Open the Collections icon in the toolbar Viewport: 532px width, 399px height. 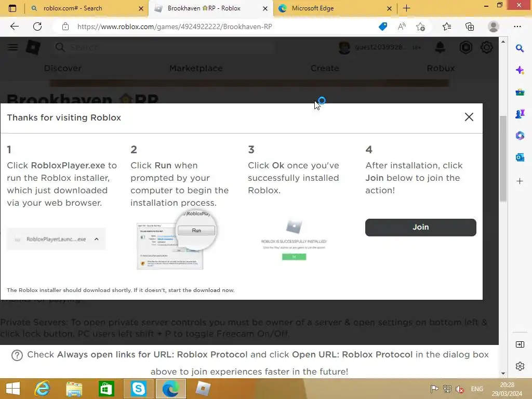point(470,26)
